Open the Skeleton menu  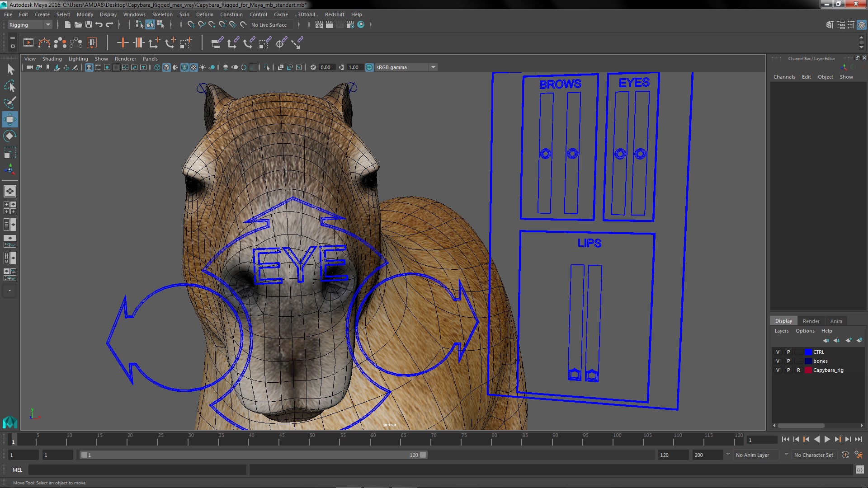[x=162, y=14]
